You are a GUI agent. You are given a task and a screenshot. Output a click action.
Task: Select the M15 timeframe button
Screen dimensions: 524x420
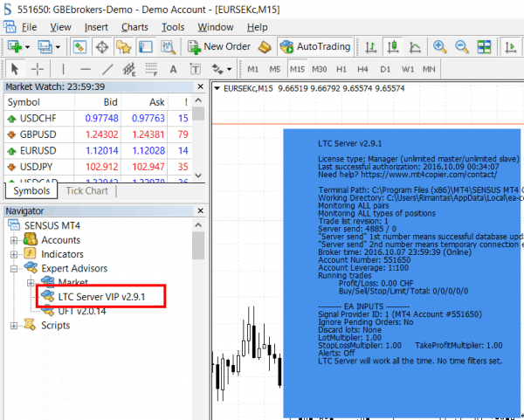[297, 69]
